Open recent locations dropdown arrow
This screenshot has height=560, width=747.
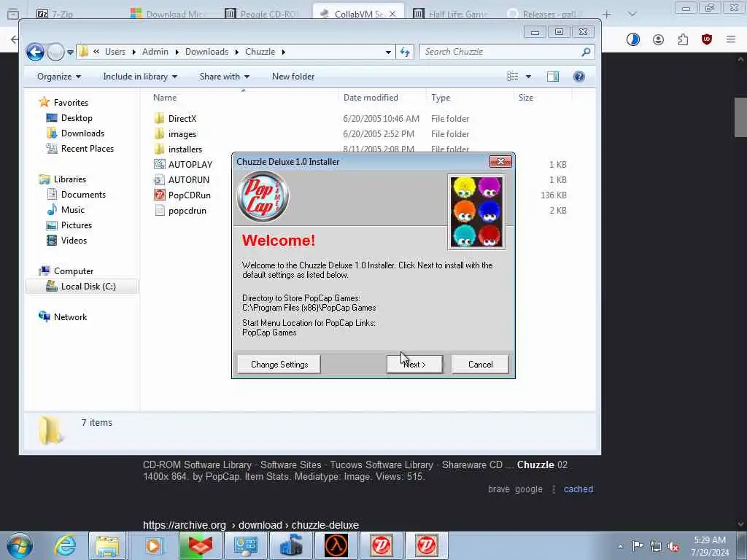pos(71,52)
